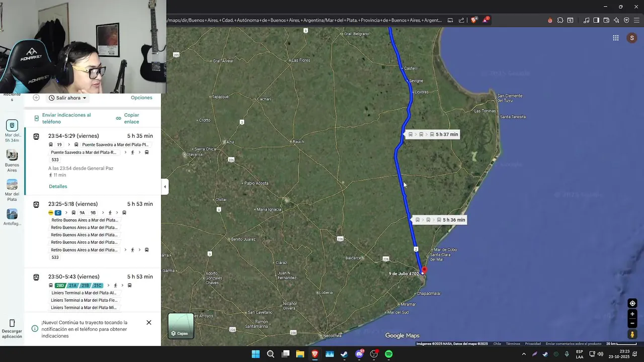This screenshot has width=644, height=362.
Task: Open Brave Rewards triangle icon
Action: coord(486,20)
